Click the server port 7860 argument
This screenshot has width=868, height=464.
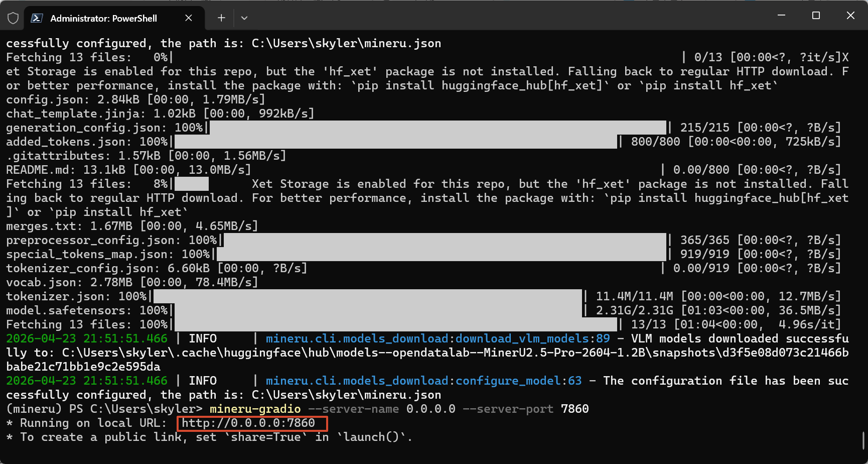click(x=574, y=409)
